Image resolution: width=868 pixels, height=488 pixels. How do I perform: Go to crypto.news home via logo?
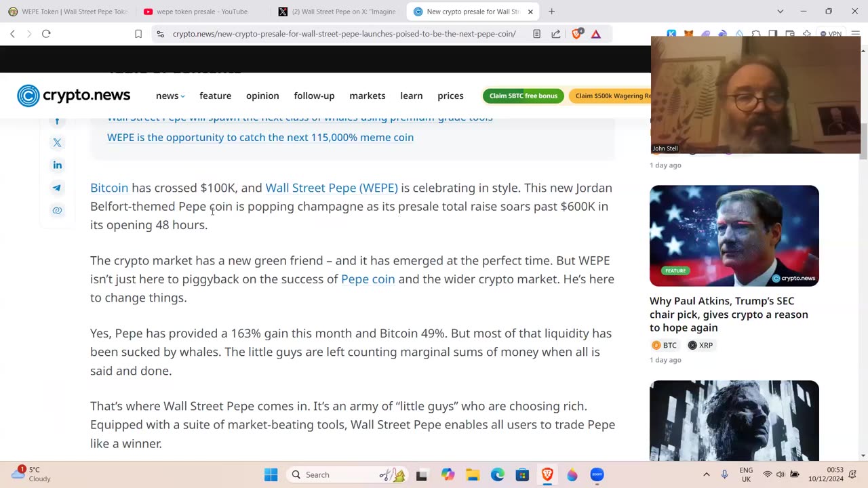point(73,96)
